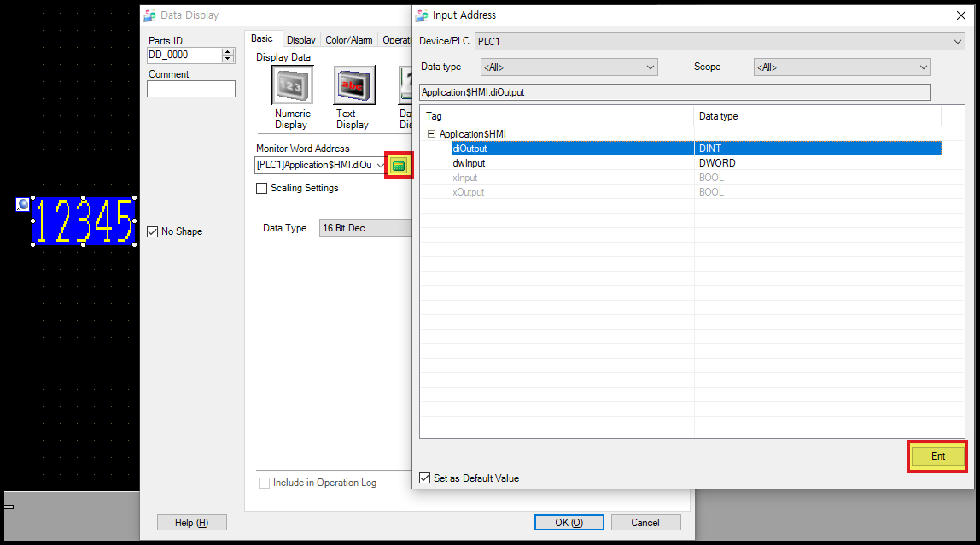
Task: Increment the Parts ID spinner
Action: point(228,52)
